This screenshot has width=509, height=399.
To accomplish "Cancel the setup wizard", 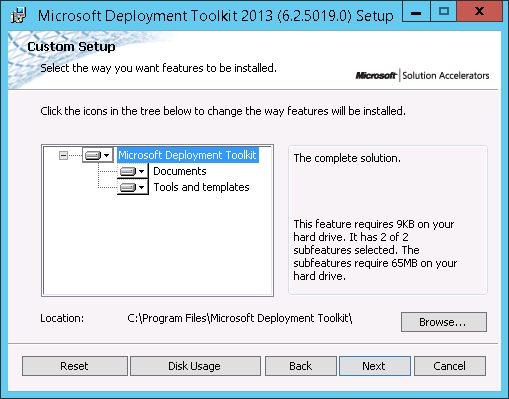I will point(450,366).
